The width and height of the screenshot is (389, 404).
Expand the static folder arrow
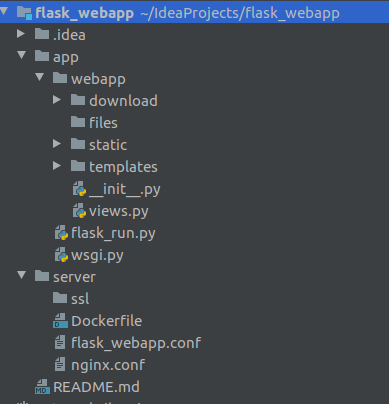click(57, 143)
